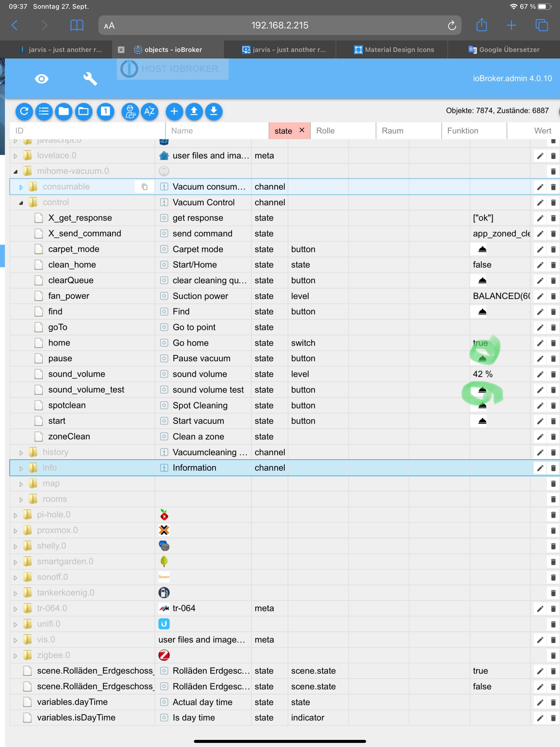The height and width of the screenshot is (747, 560).
Task: Click the add new object plus button
Action: click(x=174, y=111)
